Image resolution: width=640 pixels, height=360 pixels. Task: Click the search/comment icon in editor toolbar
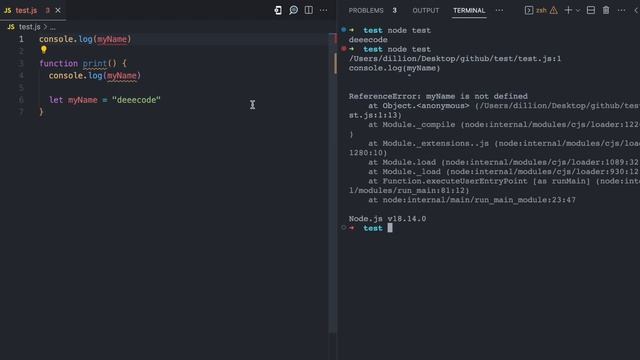click(293, 10)
